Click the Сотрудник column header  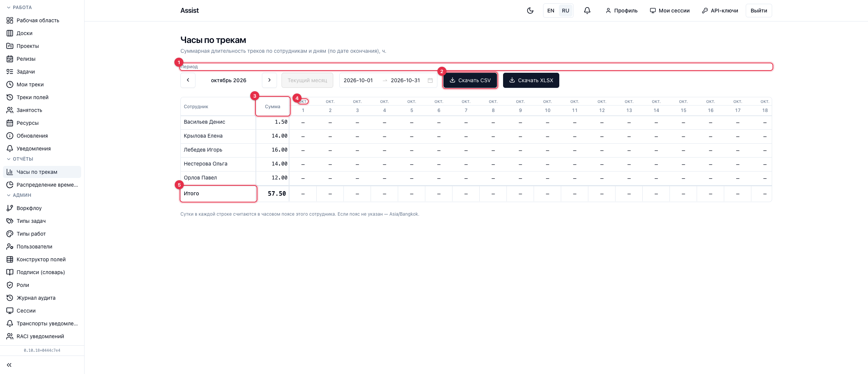tap(218, 107)
